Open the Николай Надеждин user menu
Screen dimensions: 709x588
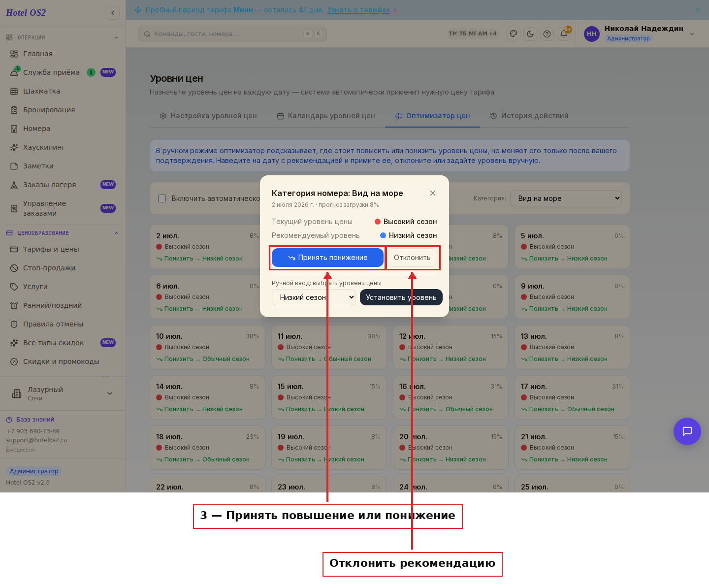point(640,33)
